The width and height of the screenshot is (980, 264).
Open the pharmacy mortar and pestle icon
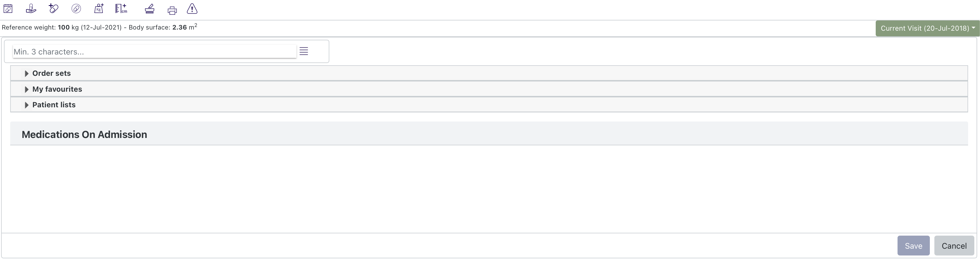click(150, 9)
